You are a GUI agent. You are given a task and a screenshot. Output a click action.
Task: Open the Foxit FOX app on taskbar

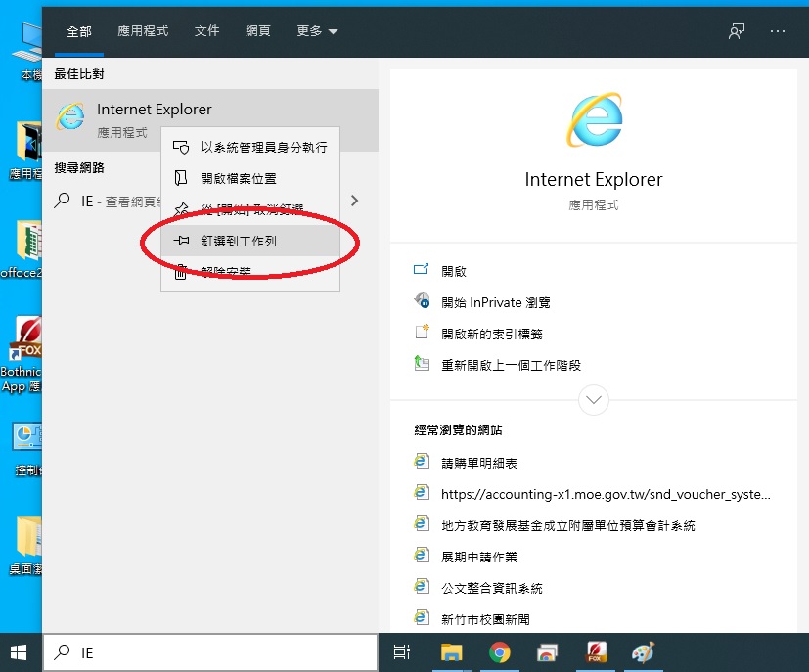click(596, 652)
